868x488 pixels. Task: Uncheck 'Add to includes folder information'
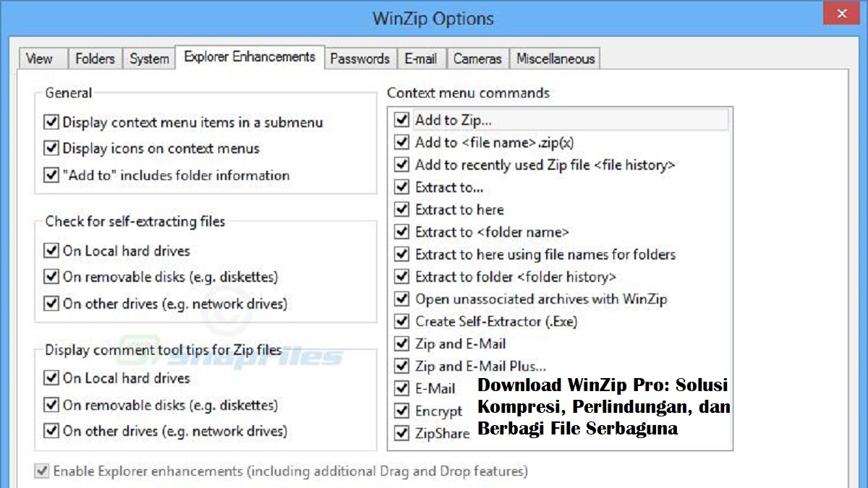51,175
